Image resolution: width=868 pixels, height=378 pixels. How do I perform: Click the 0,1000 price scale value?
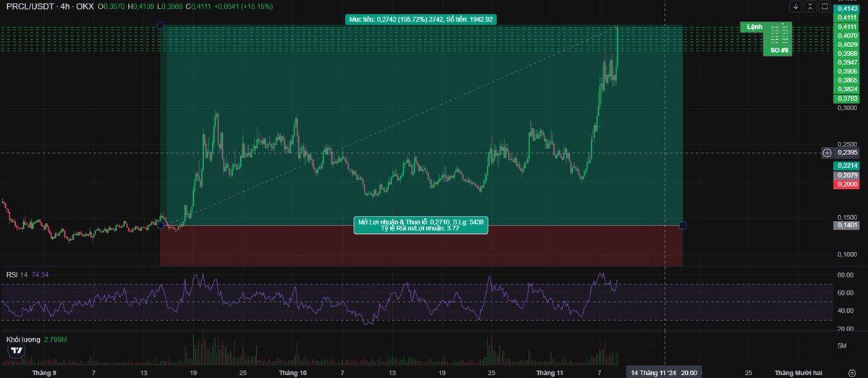pos(848,255)
